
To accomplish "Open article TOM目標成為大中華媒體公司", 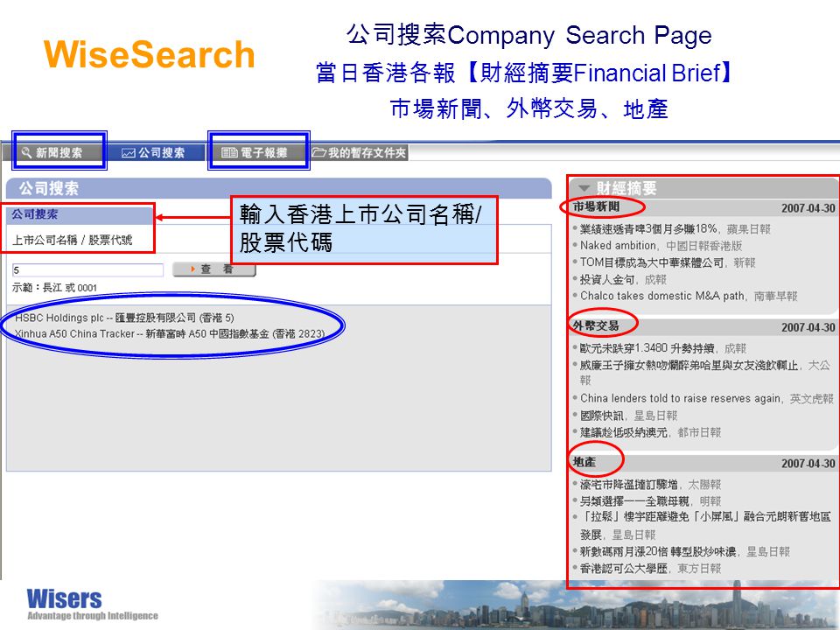I will [652, 262].
